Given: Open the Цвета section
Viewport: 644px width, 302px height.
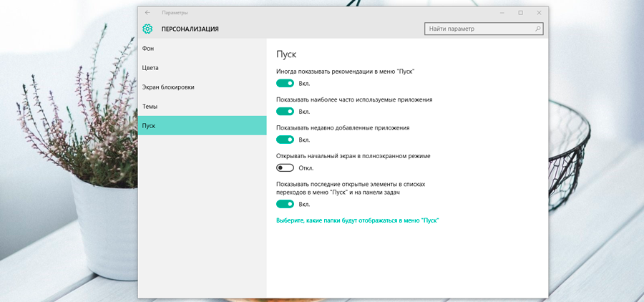Looking at the screenshot, I should pyautogui.click(x=202, y=68).
